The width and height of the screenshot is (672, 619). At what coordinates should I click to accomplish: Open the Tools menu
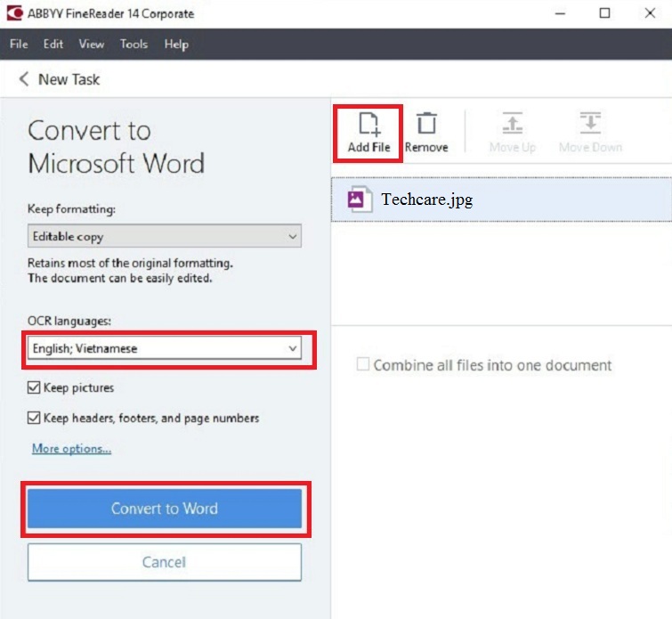[134, 44]
